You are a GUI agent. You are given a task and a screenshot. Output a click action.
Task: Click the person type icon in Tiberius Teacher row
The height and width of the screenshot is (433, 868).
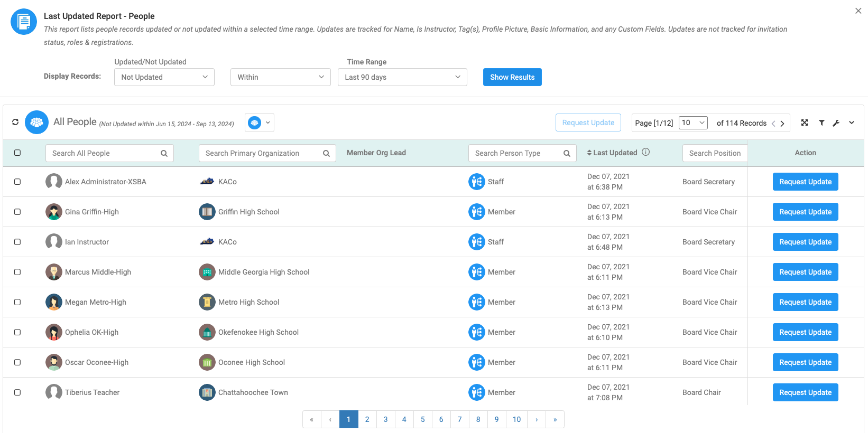pos(477,392)
